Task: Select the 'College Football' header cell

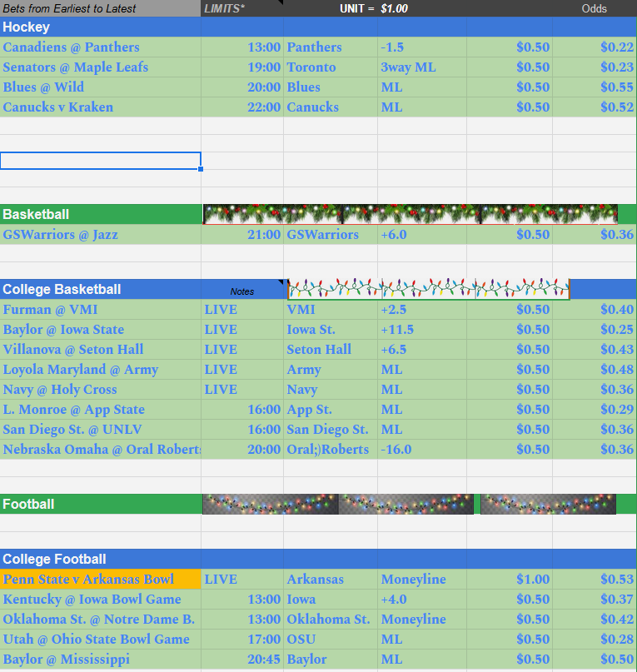Action: 100,560
